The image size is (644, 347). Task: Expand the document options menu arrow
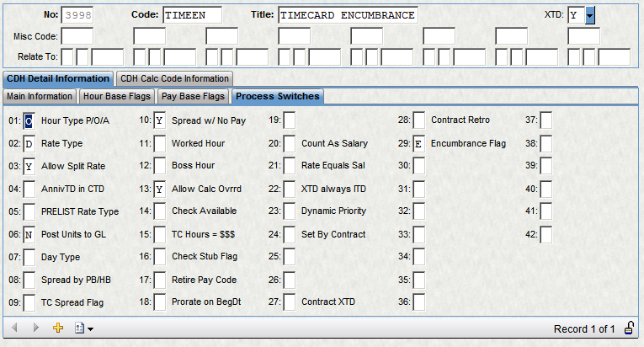click(x=90, y=328)
